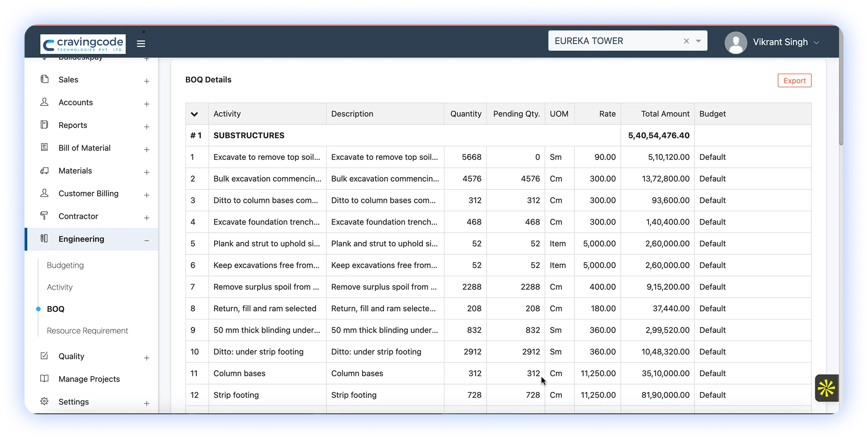Screen dimensions: 868x439
Task: Open the Resource Requirement submenu item
Action: (x=87, y=330)
